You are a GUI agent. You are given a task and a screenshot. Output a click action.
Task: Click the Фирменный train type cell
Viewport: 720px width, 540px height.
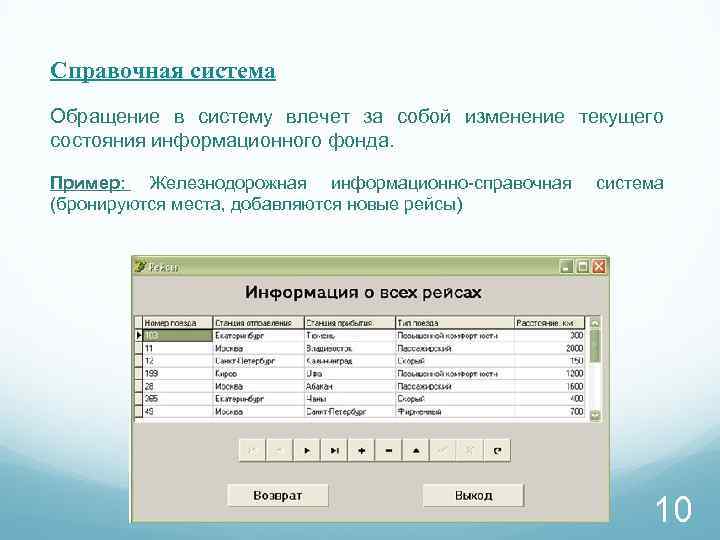click(x=455, y=412)
